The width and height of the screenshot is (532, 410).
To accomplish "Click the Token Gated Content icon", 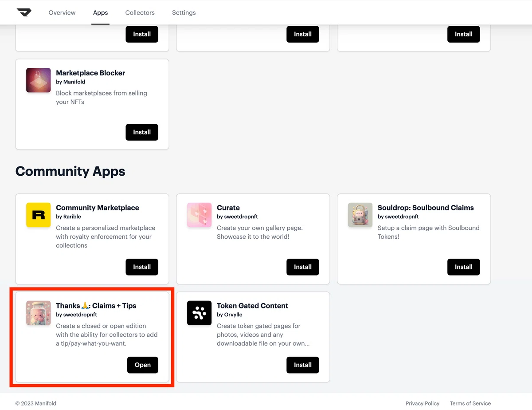I will tap(199, 313).
